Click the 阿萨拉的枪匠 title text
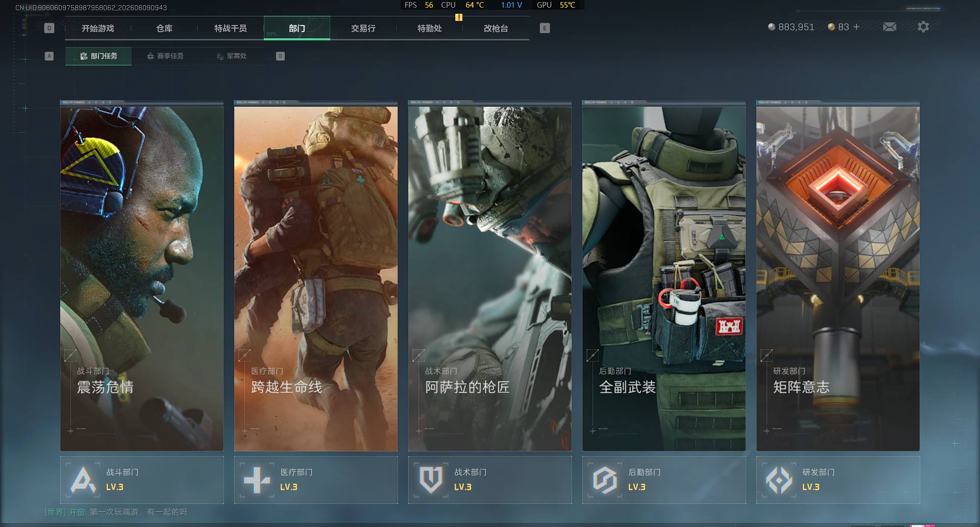This screenshot has width=980, height=527. click(468, 387)
